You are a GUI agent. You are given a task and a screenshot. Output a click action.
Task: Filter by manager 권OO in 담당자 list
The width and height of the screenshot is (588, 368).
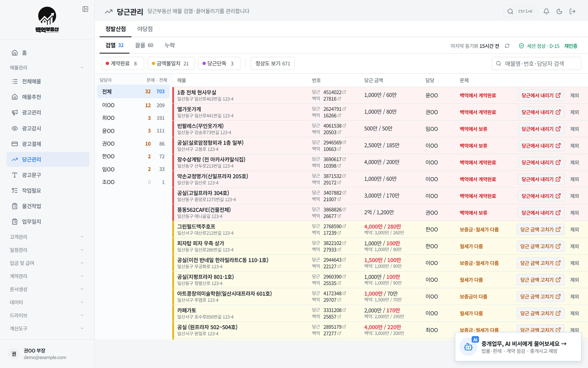coord(133,144)
